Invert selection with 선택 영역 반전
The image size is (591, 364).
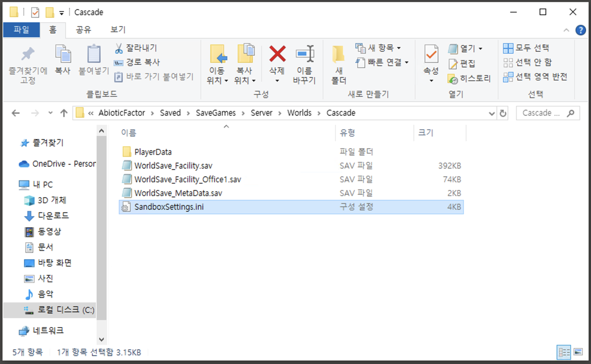535,77
